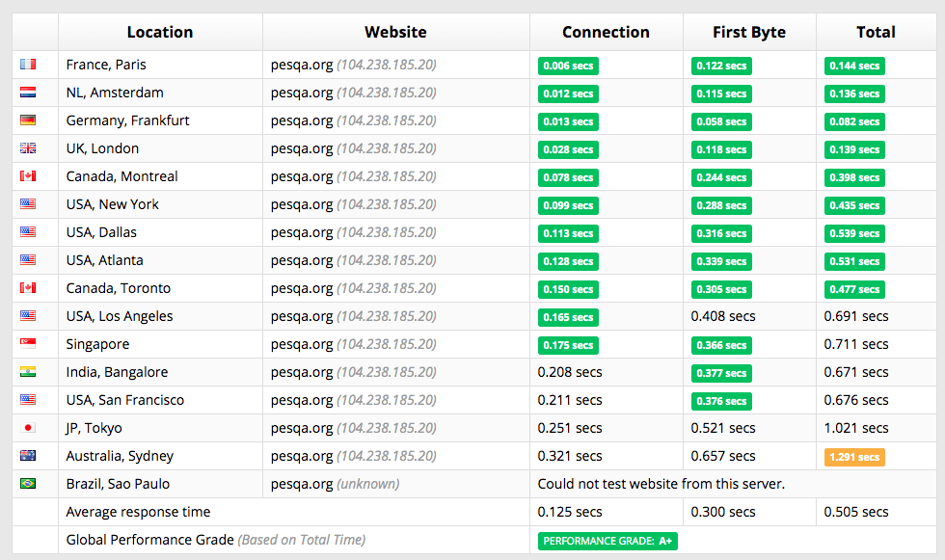
Task: Select the 'JP, Tokyo' location cell
Action: tap(160, 428)
